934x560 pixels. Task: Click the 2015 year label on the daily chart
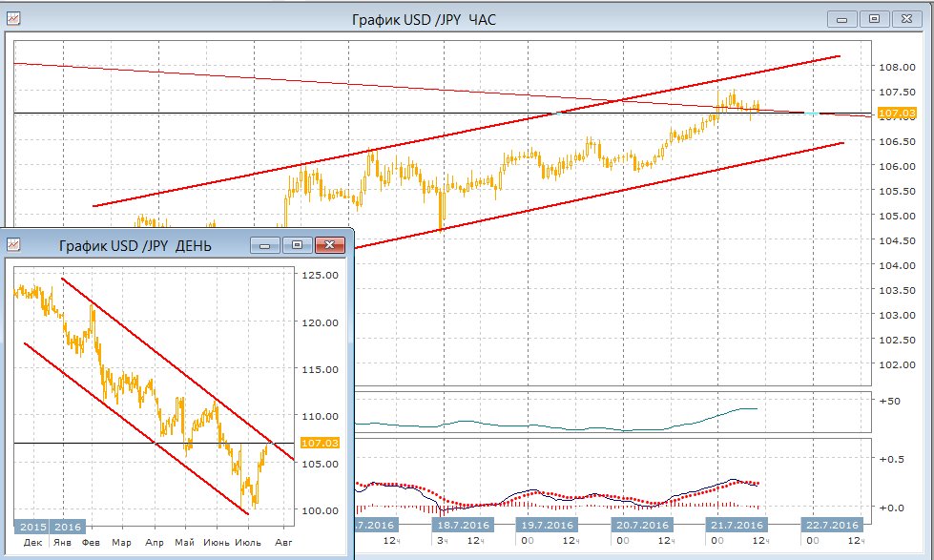click(32, 527)
